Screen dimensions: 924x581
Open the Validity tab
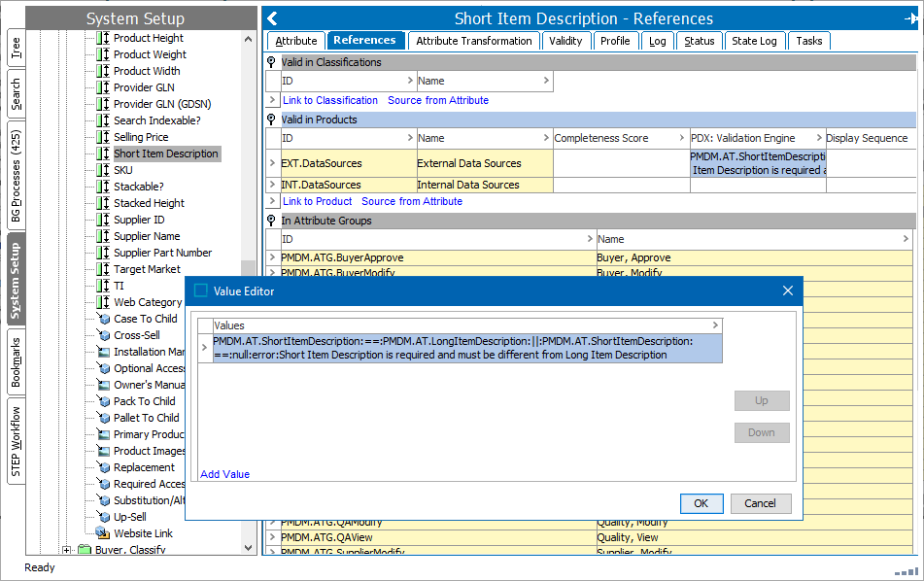[x=565, y=41]
